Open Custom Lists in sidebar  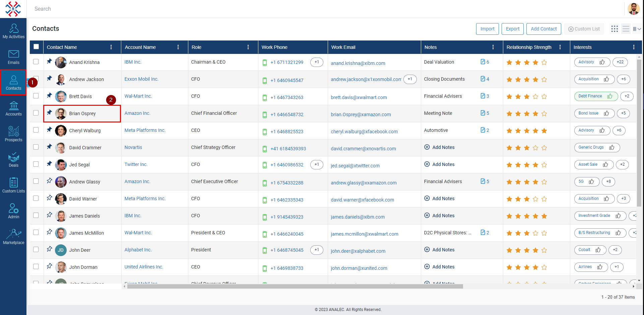click(13, 185)
